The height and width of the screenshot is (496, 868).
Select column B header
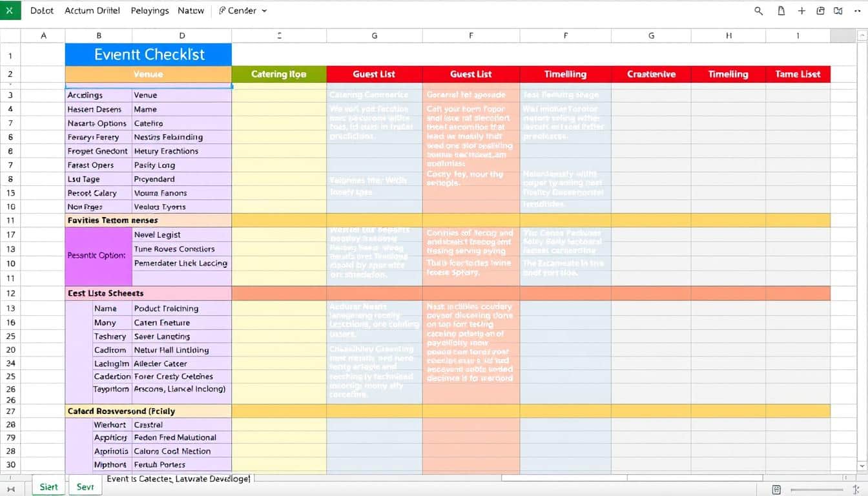pos(99,36)
